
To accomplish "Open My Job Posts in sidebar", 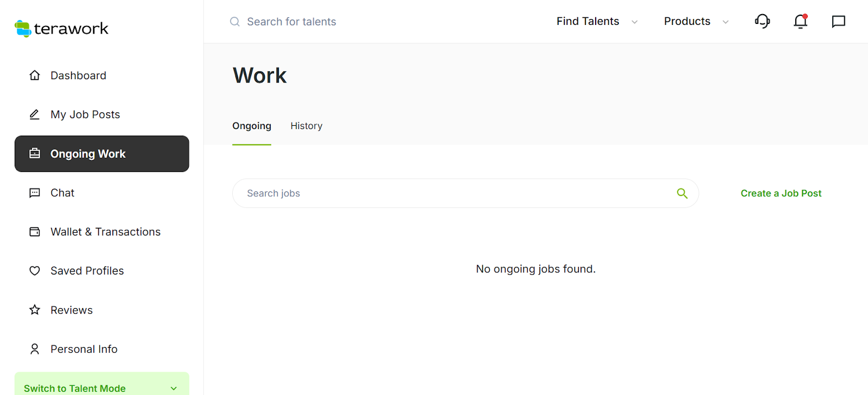I will pos(85,114).
